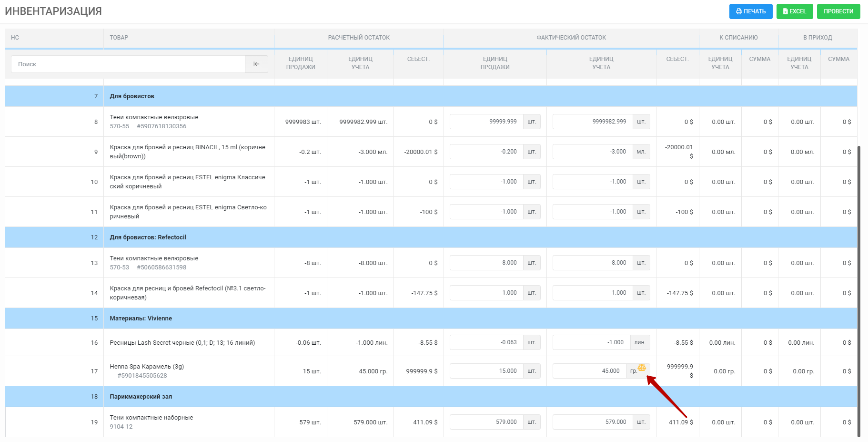Image resolution: width=868 pixels, height=442 pixels.
Task: Click the ПЕЧАТЬ print button
Action: coord(751,11)
